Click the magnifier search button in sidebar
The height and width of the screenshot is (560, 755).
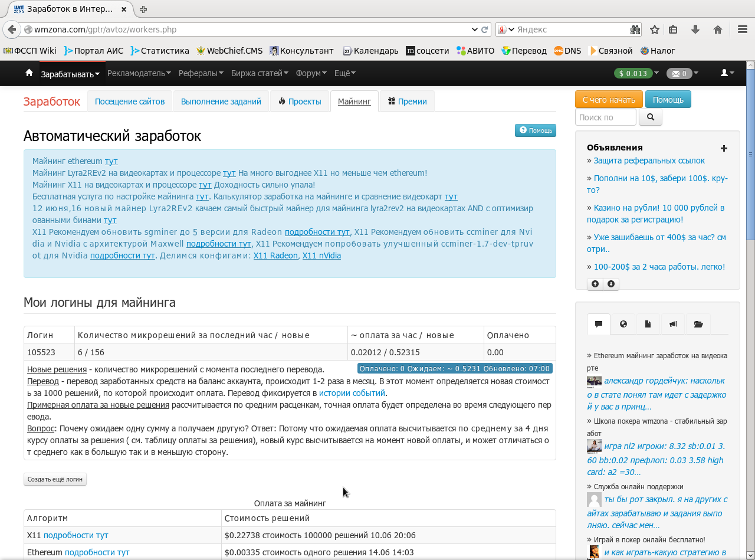651,117
